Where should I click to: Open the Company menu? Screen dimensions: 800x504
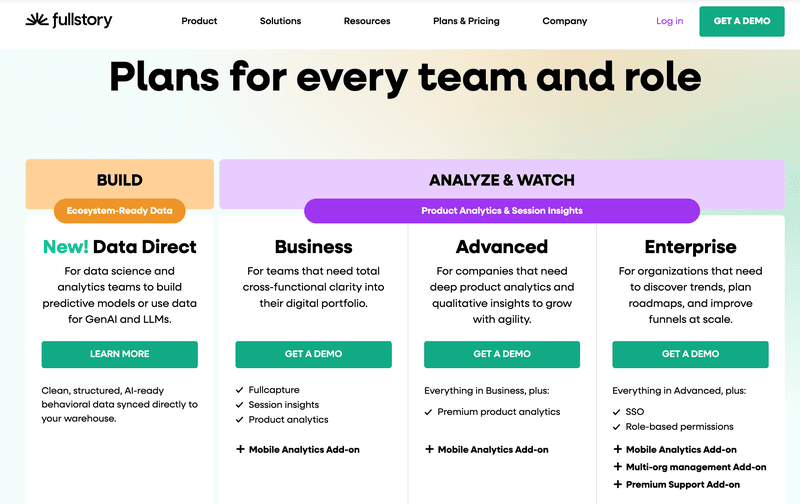click(x=564, y=21)
